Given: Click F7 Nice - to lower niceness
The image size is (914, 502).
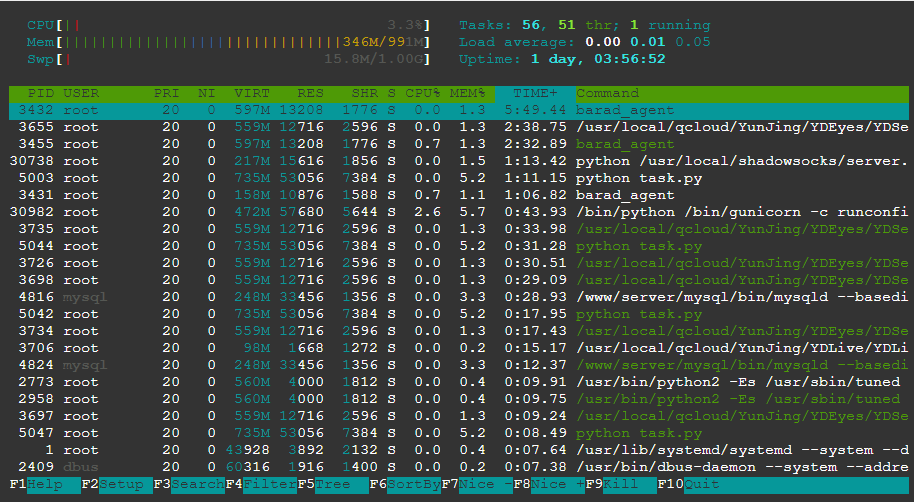Looking at the screenshot, I should click(477, 485).
